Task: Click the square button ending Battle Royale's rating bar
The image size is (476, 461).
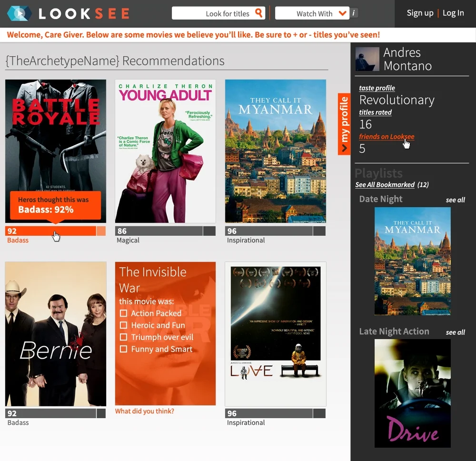Action: pos(101,231)
